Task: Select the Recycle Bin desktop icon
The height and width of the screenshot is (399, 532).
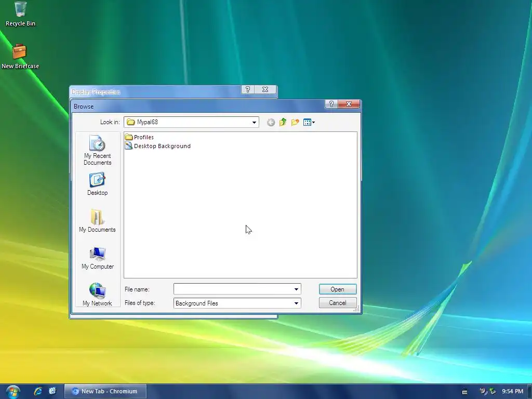Action: pyautogui.click(x=20, y=14)
